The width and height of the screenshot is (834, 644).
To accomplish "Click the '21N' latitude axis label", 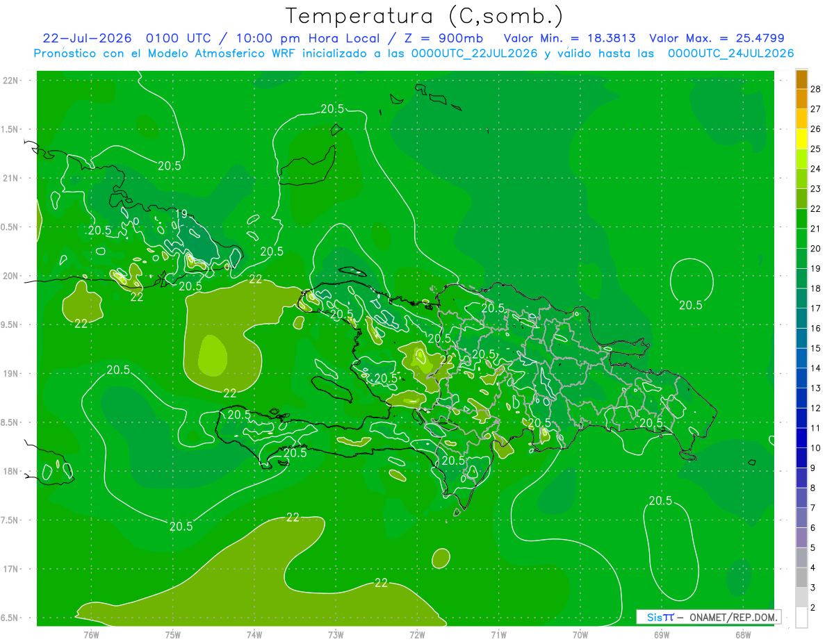I will point(11,178).
